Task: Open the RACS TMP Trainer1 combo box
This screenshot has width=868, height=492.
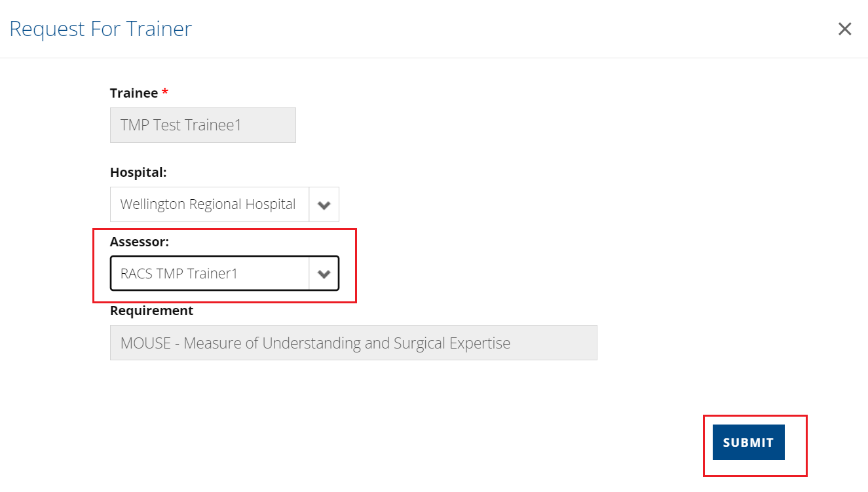Action: [225, 273]
